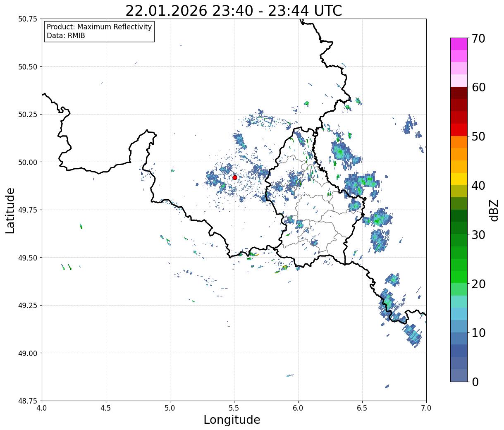Image resolution: width=504 pixels, height=430 pixels.
Task: Click the magenta swatch at top of colorbar
Action: pyautogui.click(x=459, y=44)
